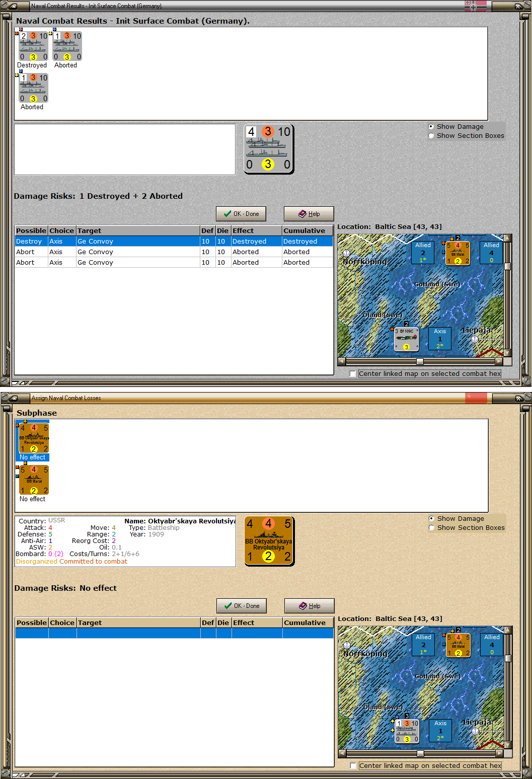Screen dimensions: 532x779
Task: Click the Possible column header in the Combat Results table
Action: pyautogui.click(x=31, y=230)
